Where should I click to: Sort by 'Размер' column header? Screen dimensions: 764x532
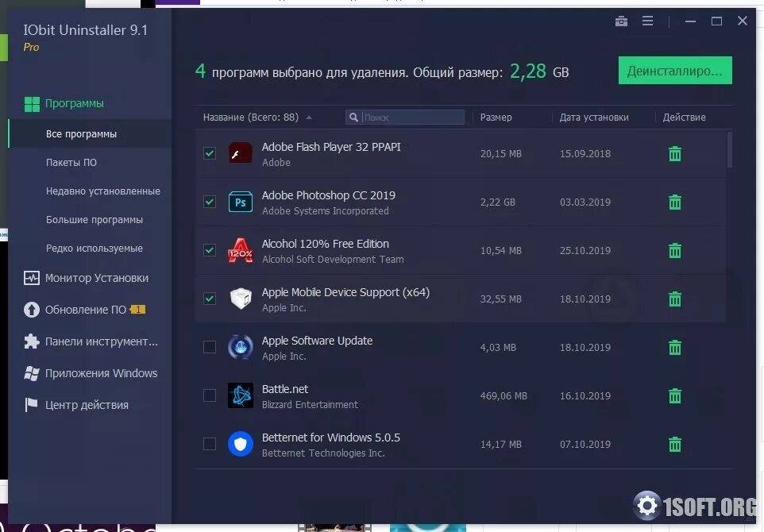coord(496,118)
